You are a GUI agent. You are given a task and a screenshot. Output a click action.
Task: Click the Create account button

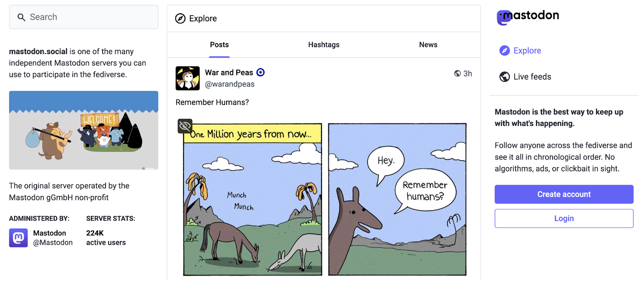[x=563, y=194]
